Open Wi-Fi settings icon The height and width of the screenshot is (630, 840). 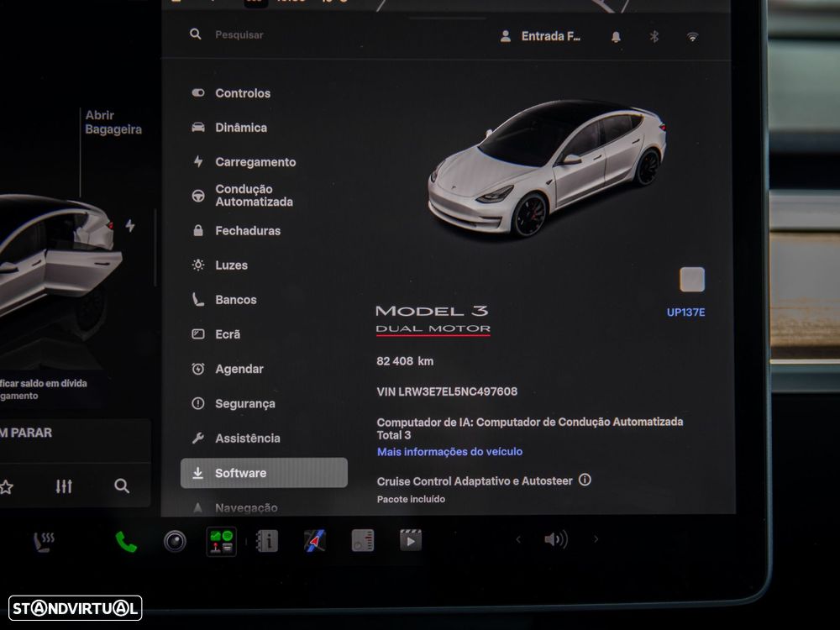(x=693, y=37)
